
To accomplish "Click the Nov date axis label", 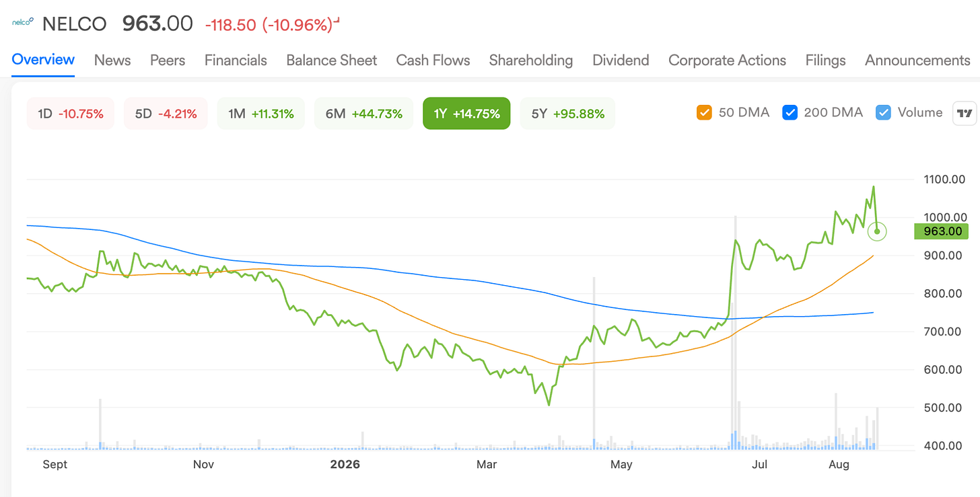I will pos(203,465).
